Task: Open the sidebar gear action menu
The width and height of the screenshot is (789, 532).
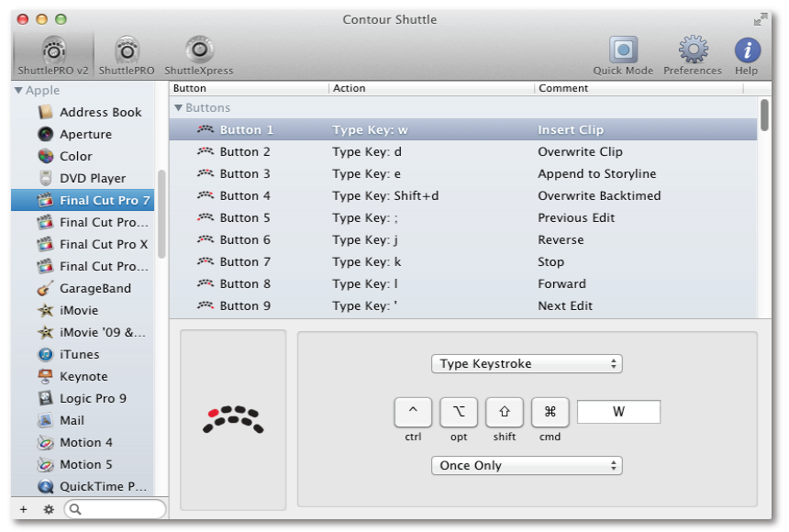Action: (x=49, y=509)
